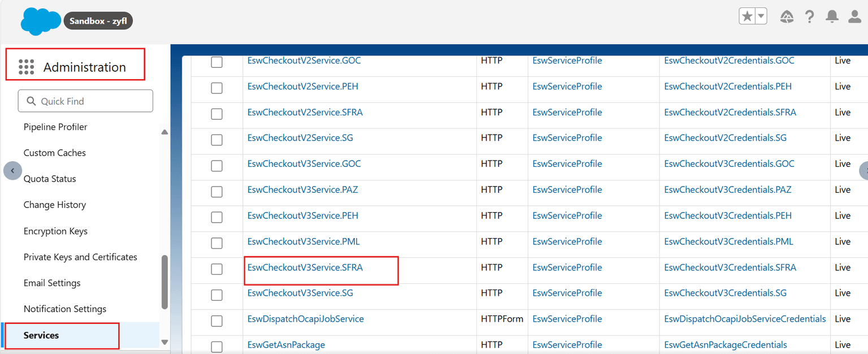Open the EswCheckoutV3Service.GOC service link
The width and height of the screenshot is (868, 354).
304,163
